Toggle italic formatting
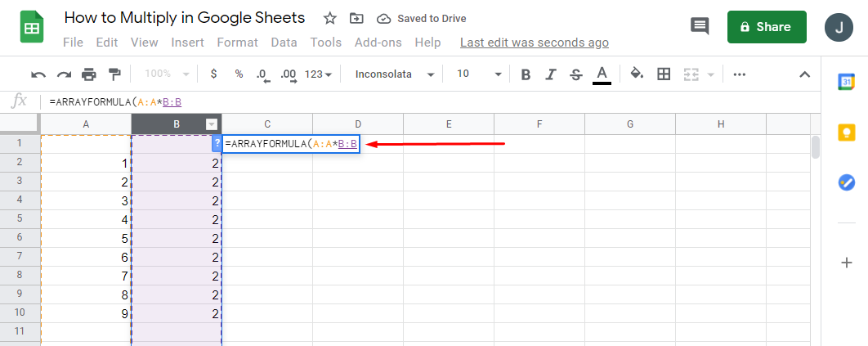The image size is (868, 346). pyautogui.click(x=550, y=74)
